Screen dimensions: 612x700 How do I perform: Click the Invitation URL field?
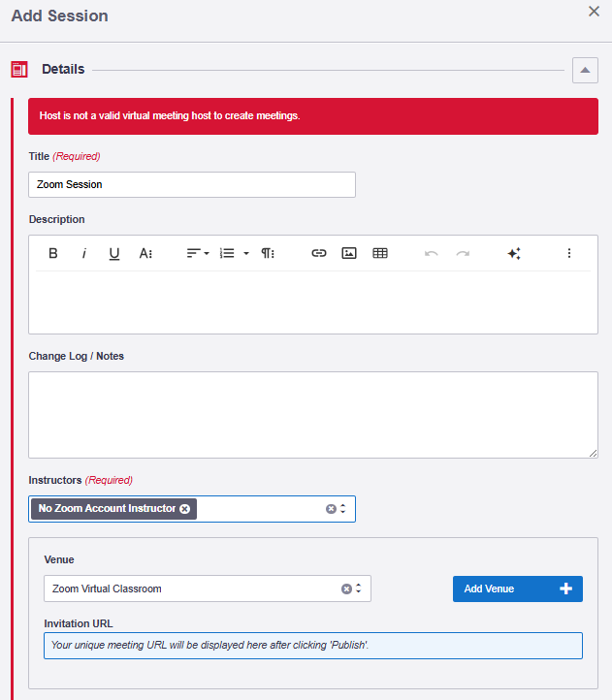[x=313, y=646]
